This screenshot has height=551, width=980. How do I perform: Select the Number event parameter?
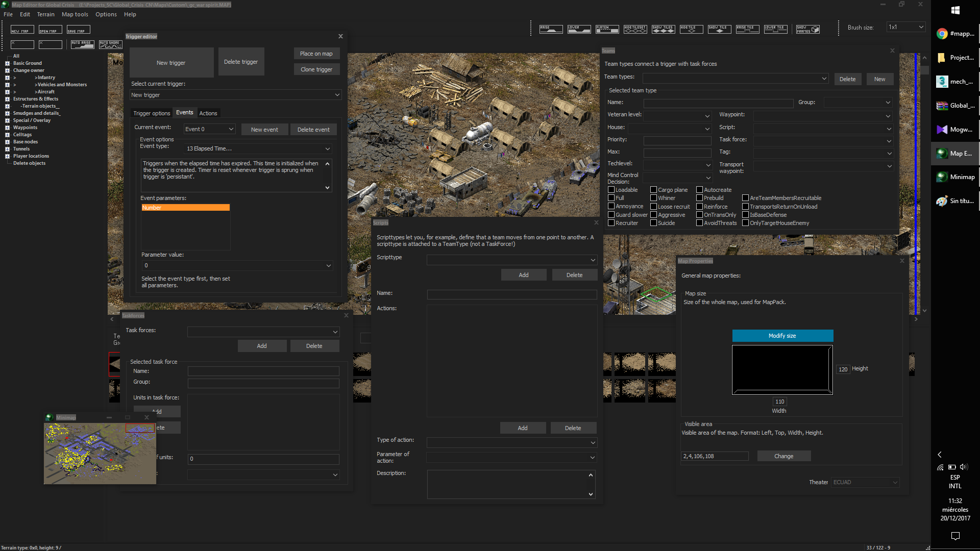point(185,208)
